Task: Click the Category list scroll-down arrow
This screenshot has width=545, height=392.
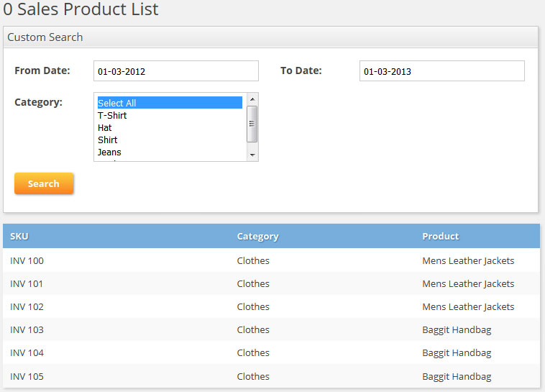Action: pyautogui.click(x=252, y=155)
